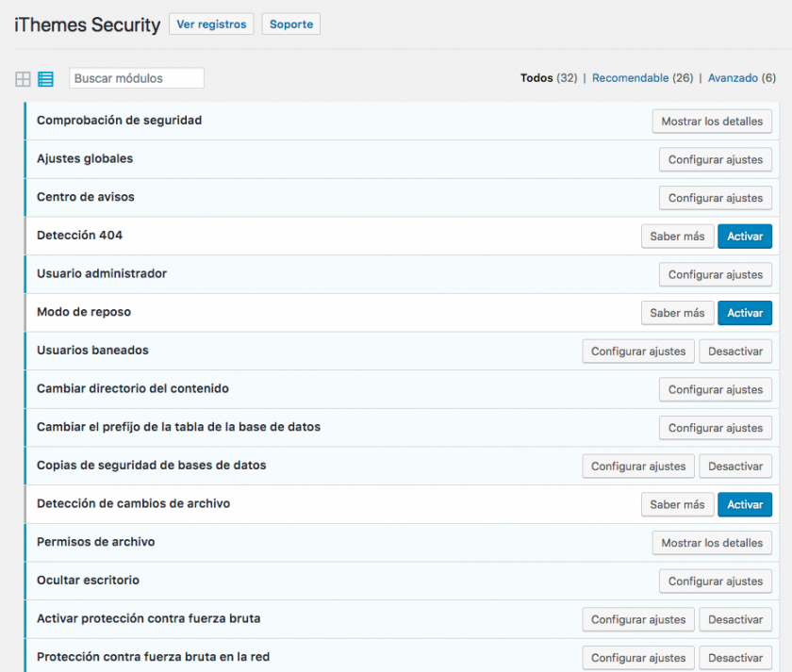The image size is (792, 672).
Task: Switch to list view icon
Action: 45,79
